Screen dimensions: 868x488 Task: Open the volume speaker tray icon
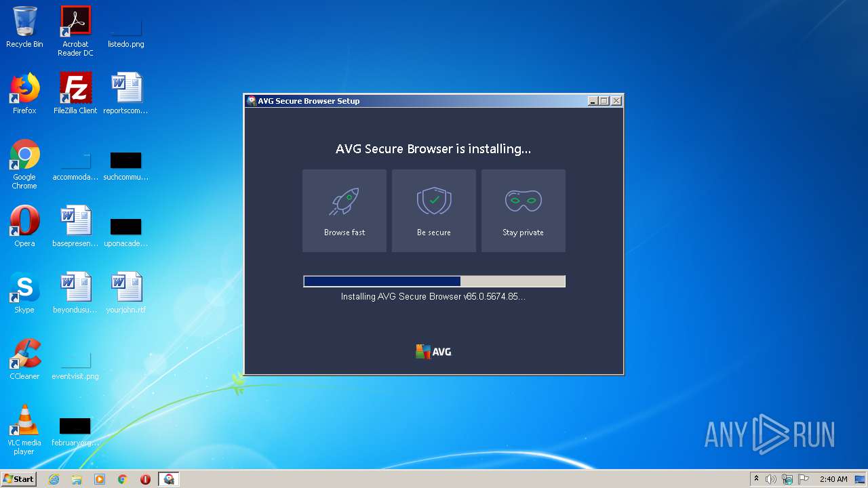pyautogui.click(x=771, y=479)
